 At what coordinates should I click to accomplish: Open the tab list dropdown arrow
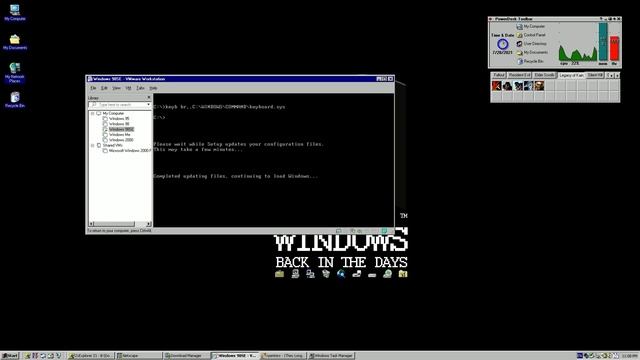point(611,76)
